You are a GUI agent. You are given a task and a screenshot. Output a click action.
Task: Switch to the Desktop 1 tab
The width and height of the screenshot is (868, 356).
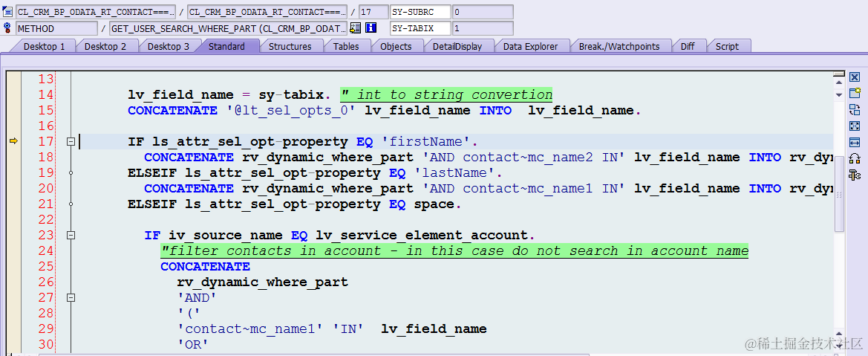point(45,47)
